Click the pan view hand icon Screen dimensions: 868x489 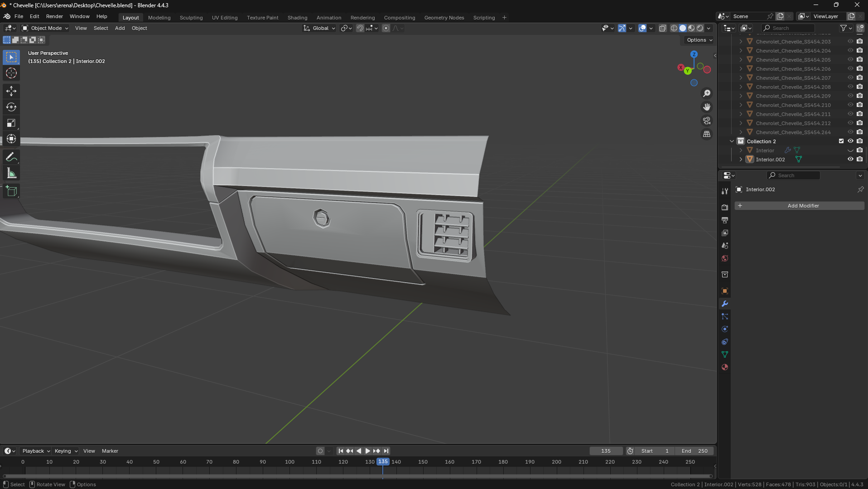(707, 107)
